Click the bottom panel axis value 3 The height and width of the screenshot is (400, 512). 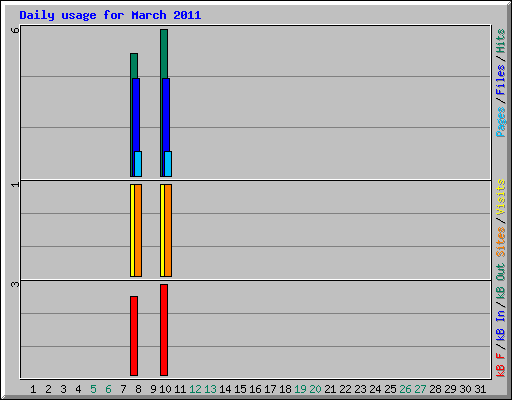[x=15, y=284]
